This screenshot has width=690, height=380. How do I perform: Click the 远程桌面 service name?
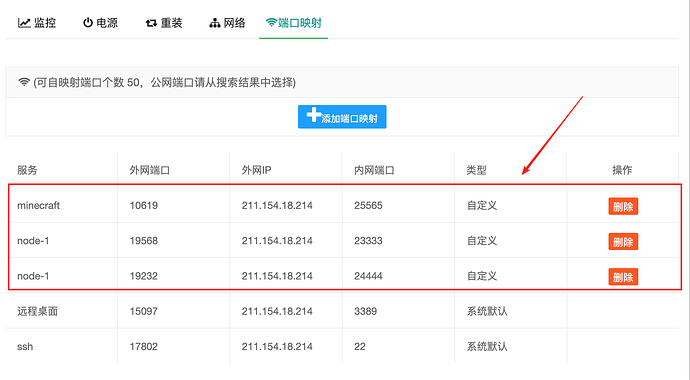(x=37, y=311)
